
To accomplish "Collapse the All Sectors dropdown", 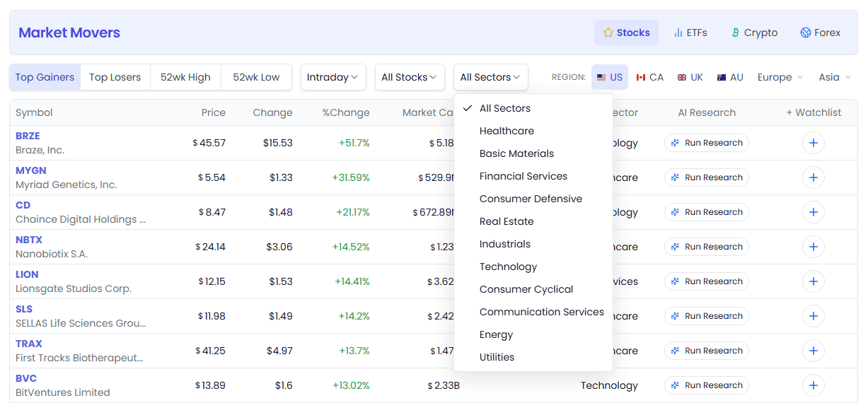I will tap(490, 77).
